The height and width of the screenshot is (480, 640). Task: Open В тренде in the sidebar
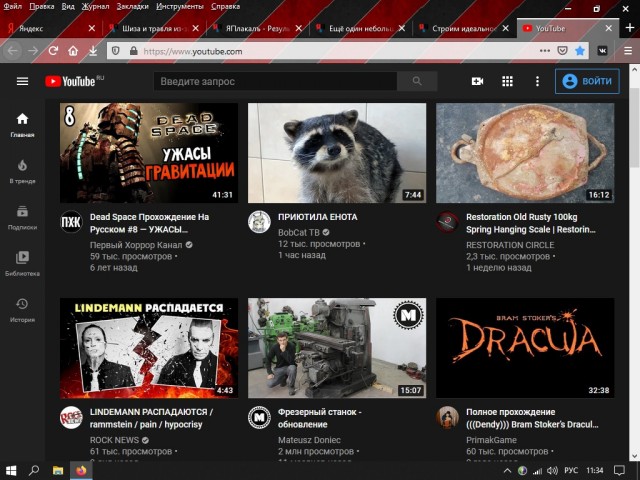[22, 171]
